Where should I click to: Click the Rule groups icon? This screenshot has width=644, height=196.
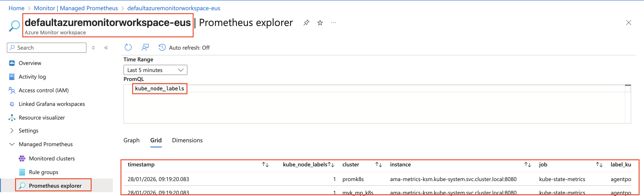(22, 172)
